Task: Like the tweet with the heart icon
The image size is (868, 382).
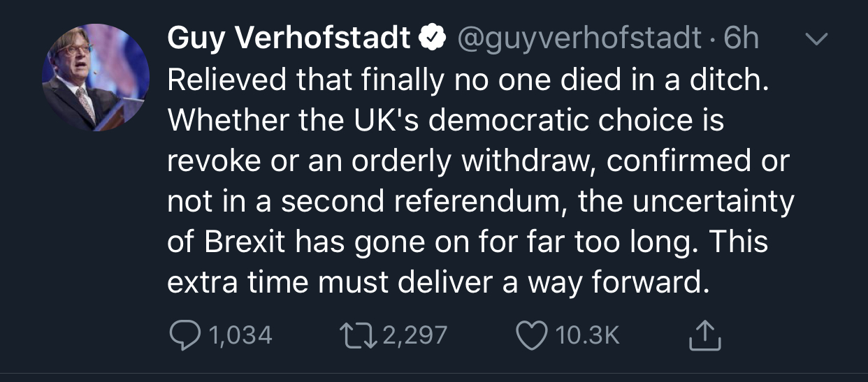Action: click(532, 335)
